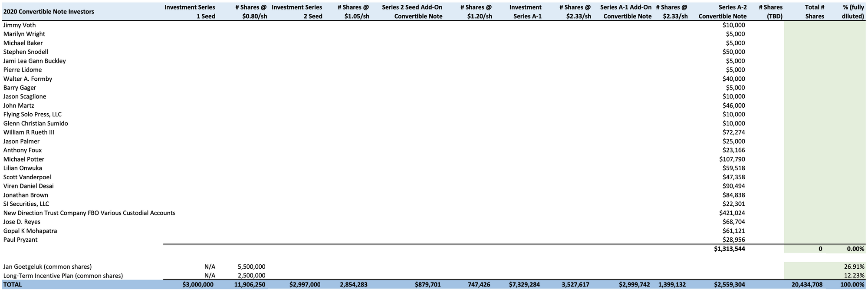Click 'William R Rueth III' name

tap(29, 132)
